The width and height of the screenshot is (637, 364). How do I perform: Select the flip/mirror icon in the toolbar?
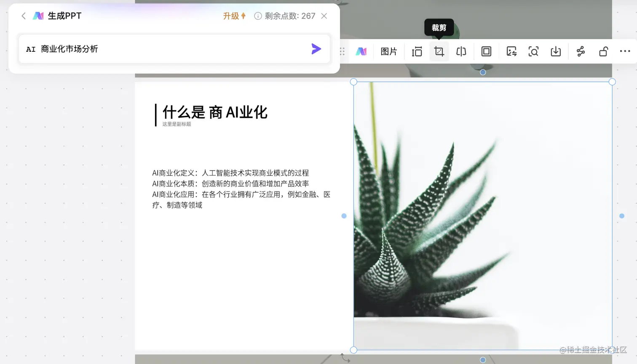point(461,51)
